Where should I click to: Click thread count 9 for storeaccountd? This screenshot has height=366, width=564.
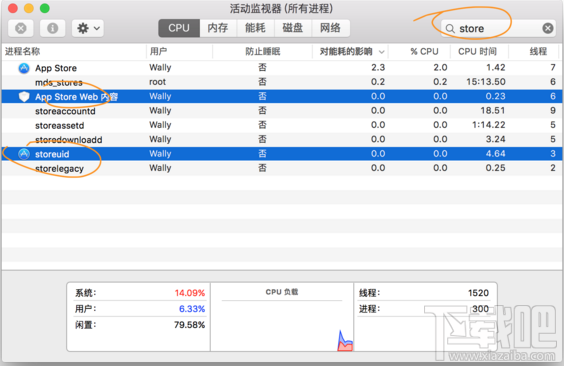(x=553, y=111)
